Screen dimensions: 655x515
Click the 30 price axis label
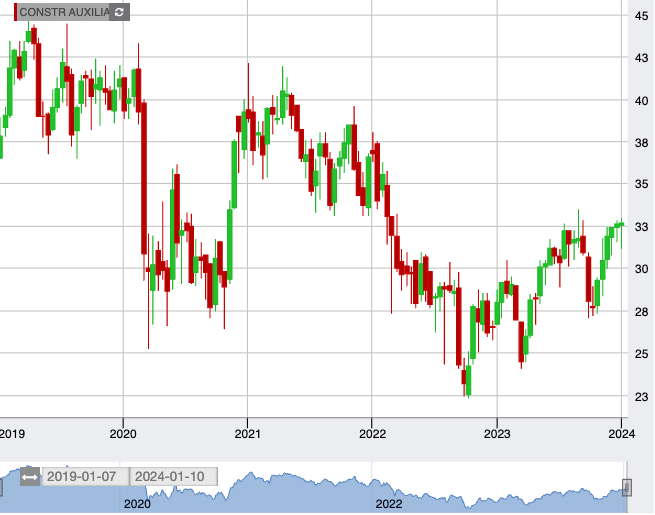click(641, 269)
